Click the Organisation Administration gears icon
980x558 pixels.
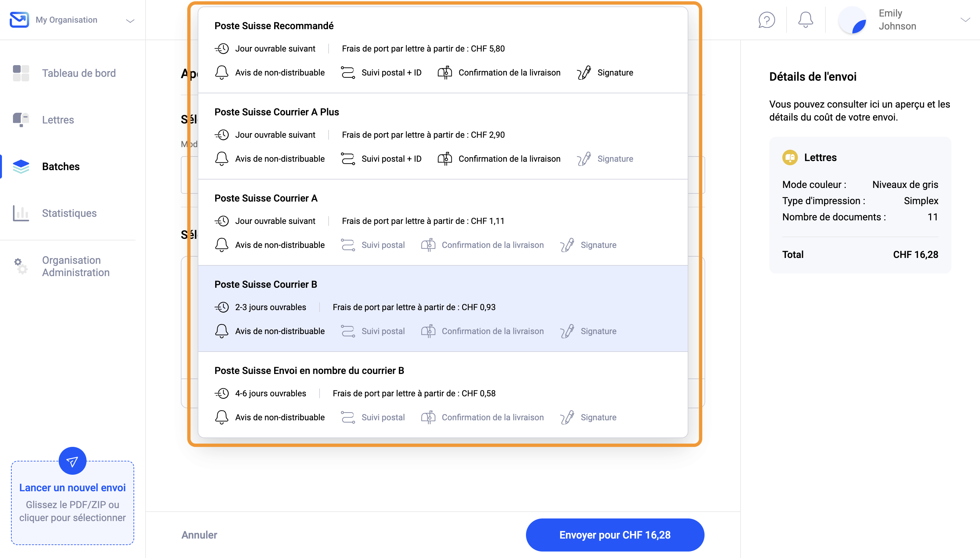[x=21, y=266]
